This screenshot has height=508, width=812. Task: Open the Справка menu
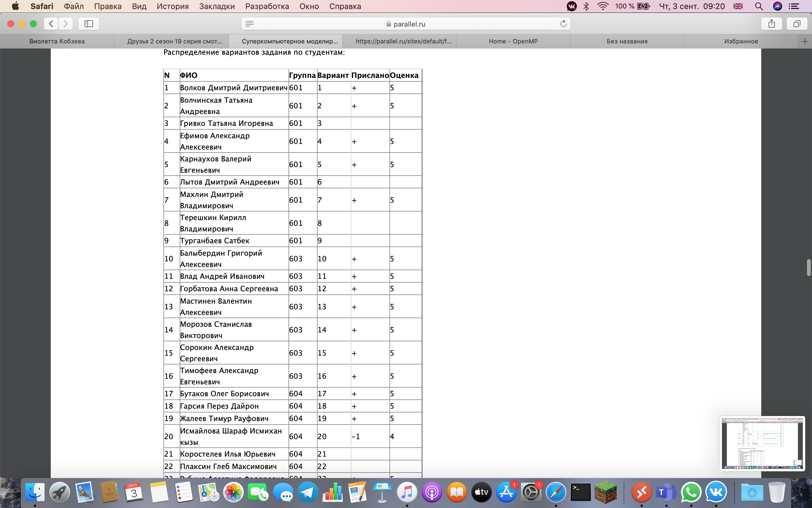345,6
